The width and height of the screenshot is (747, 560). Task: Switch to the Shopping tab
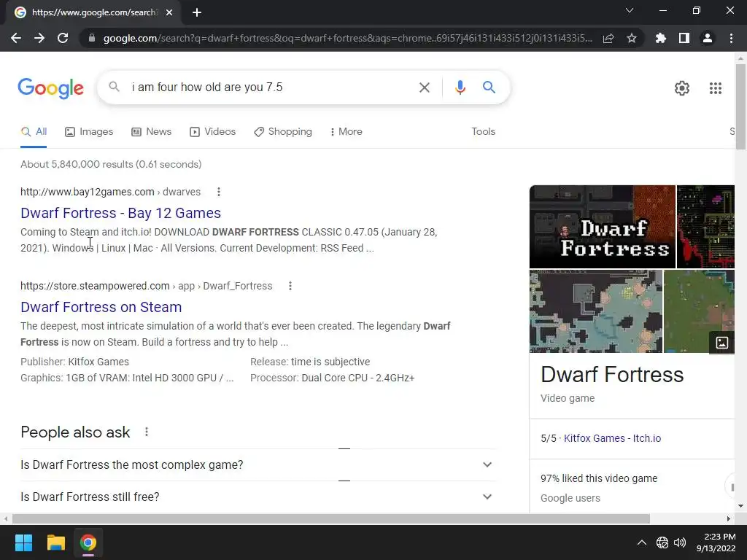coord(283,131)
